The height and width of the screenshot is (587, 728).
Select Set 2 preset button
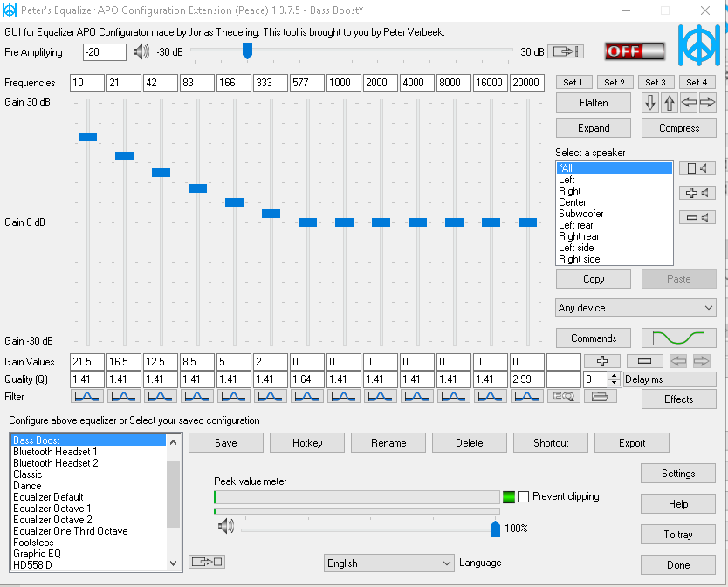pyautogui.click(x=615, y=82)
